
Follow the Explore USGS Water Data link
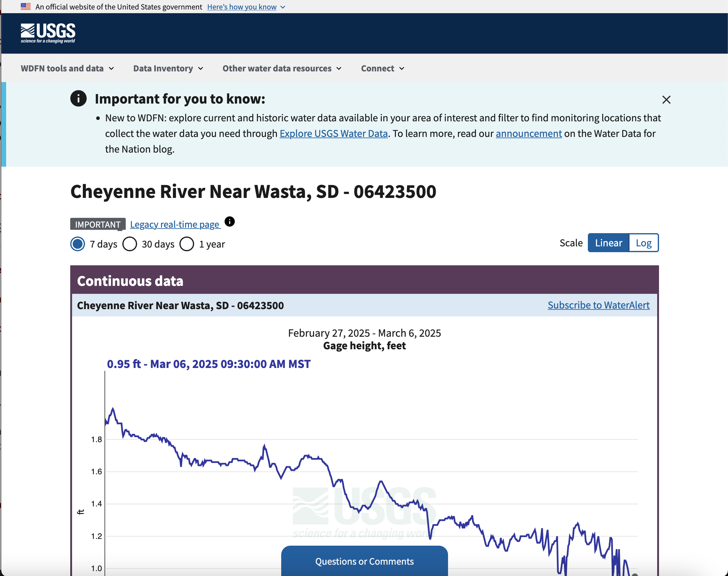[333, 134]
